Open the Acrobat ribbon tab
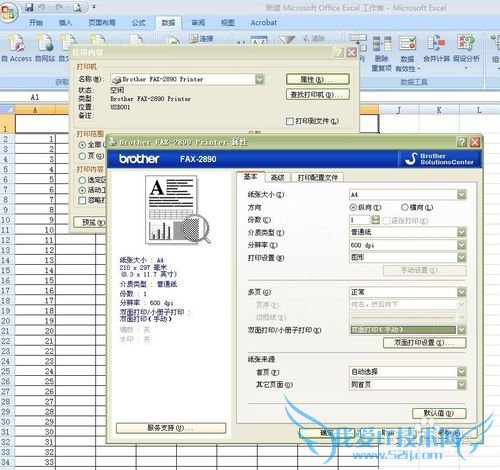Screen dimensions: 500x470 263,23
